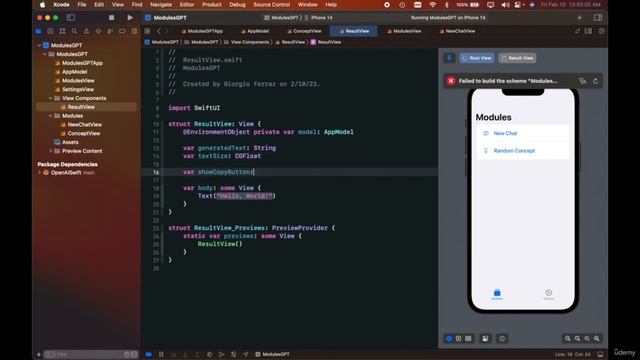This screenshot has height=360, width=640.
Task: Collapse the ModulesGPT group folder
Action: 45,54
